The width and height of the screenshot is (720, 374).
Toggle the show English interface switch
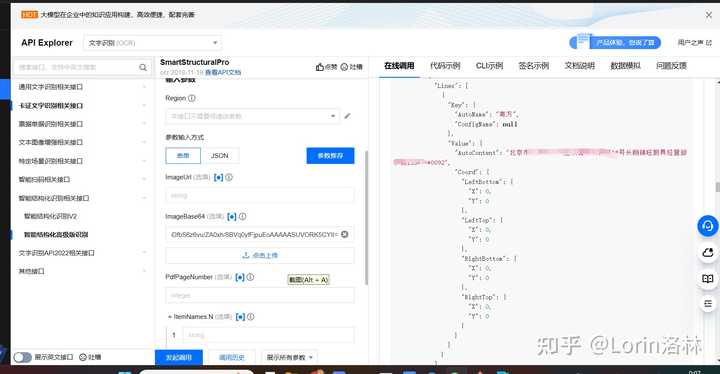(22, 357)
